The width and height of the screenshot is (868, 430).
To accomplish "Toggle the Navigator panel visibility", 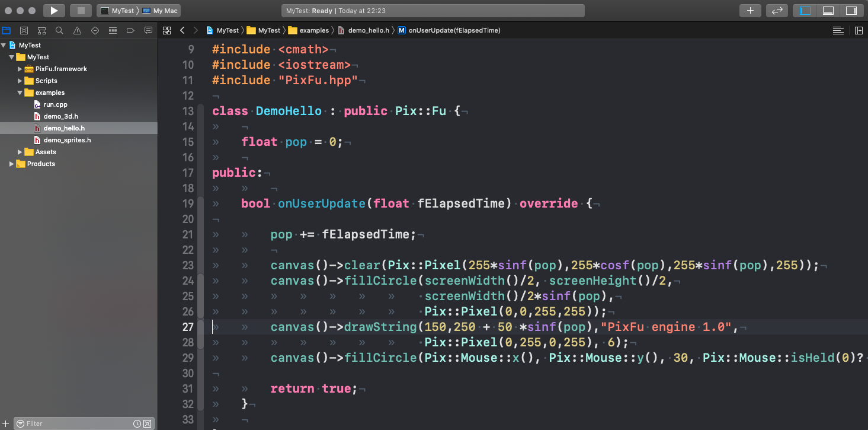I will (x=805, y=11).
